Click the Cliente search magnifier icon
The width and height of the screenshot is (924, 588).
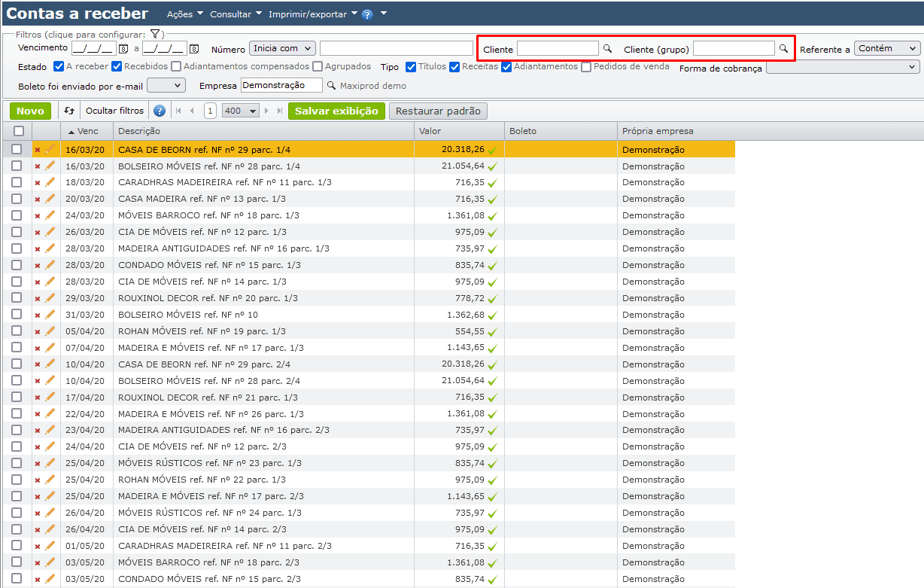tap(607, 48)
